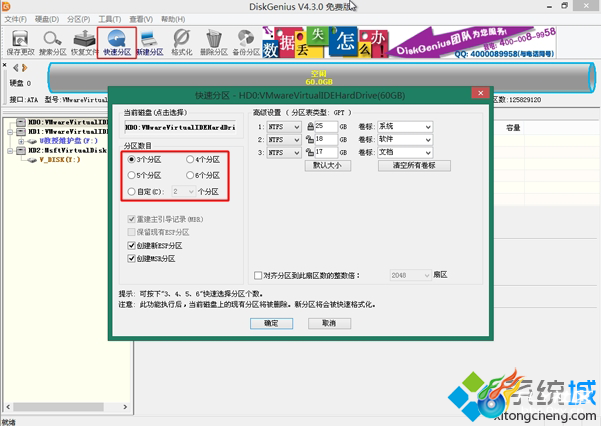Image resolution: width=601 pixels, height=426 pixels.
Task: Click the 60.0GB free space disk bar
Action: click(321, 78)
